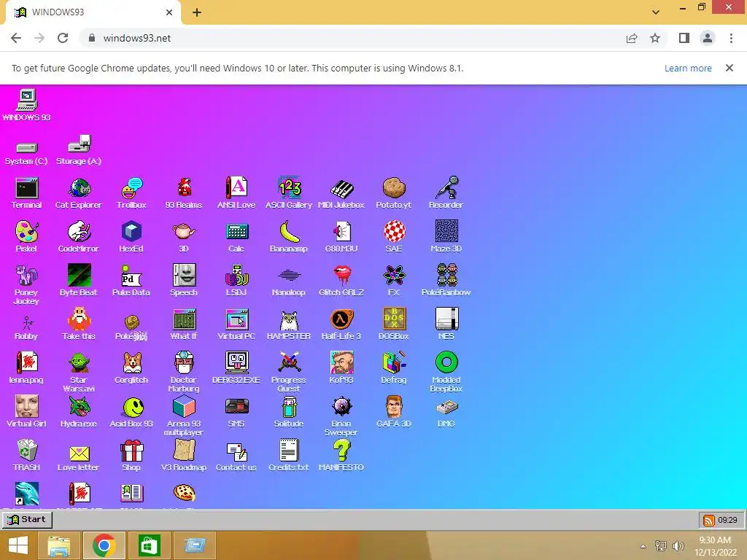The height and width of the screenshot is (560, 747).
Task: Open Windows Store taskbar icon
Action: (x=149, y=545)
